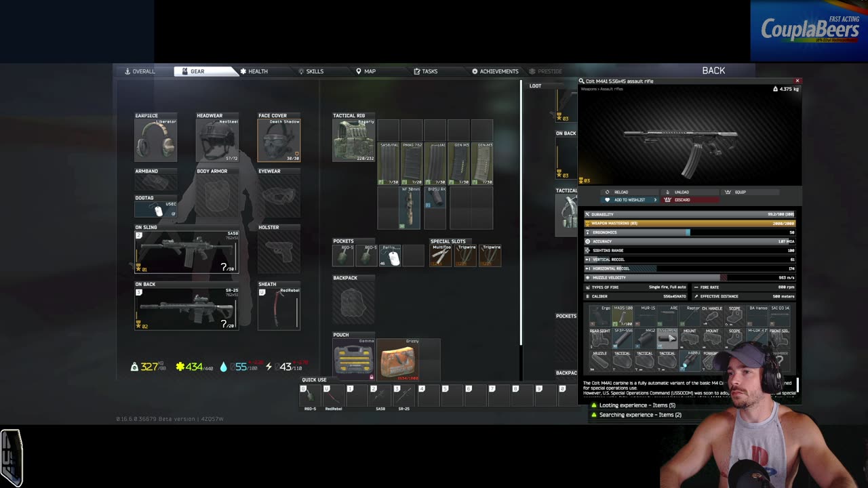The image size is (868, 488).
Task: Open the Achievements tab
Action: coord(495,71)
